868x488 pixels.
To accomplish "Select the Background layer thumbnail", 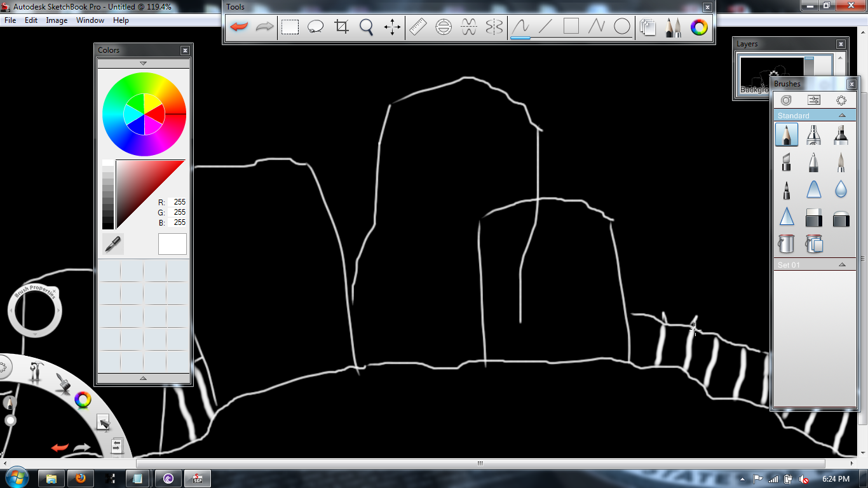I will [771, 75].
